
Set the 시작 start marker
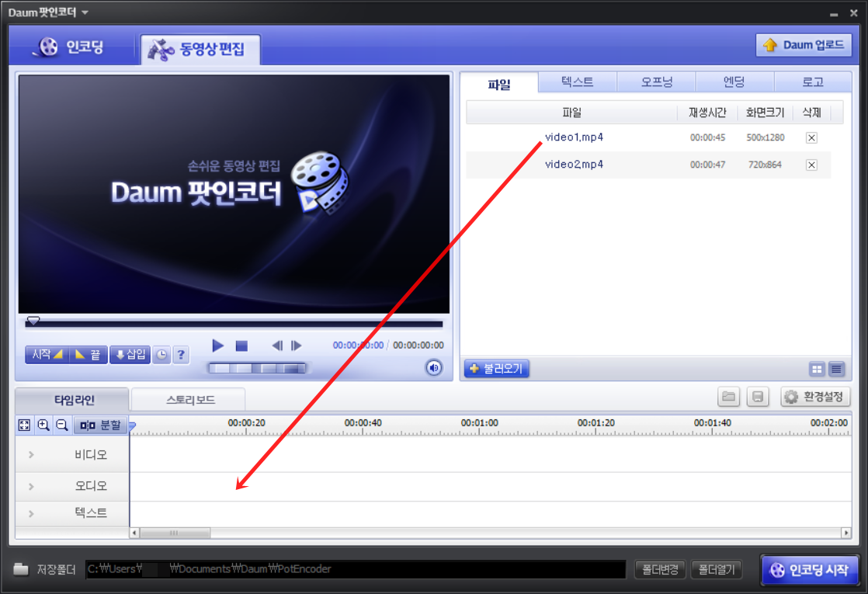pyautogui.click(x=47, y=354)
